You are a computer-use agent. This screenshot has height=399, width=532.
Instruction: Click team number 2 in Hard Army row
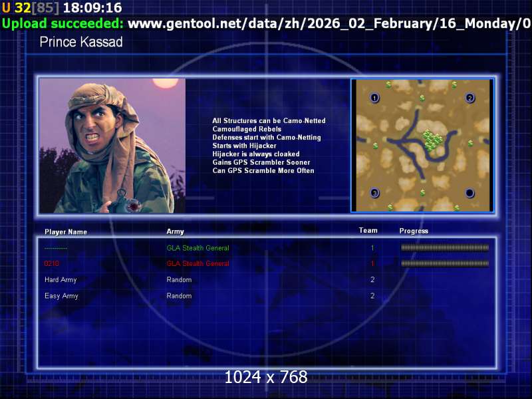(372, 279)
